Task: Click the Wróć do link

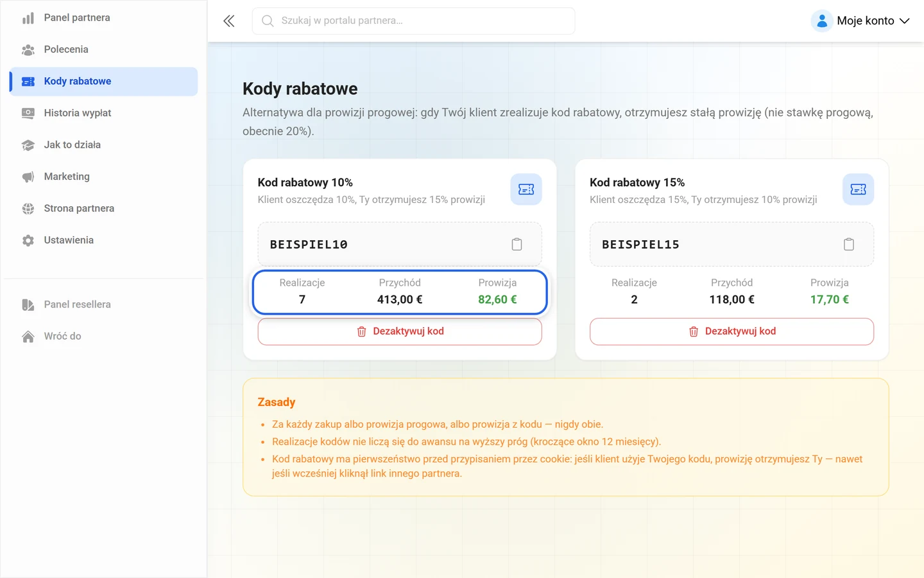Action: pos(104,337)
